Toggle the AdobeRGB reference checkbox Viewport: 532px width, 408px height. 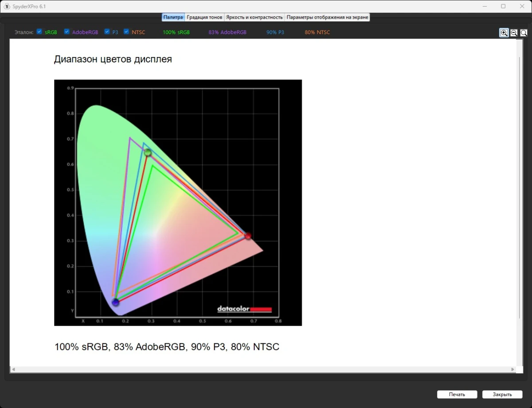(67, 32)
